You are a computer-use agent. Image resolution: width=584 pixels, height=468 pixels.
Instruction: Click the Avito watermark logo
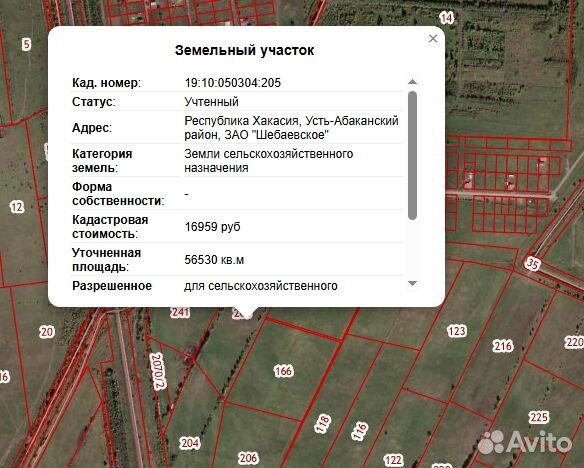(x=525, y=442)
